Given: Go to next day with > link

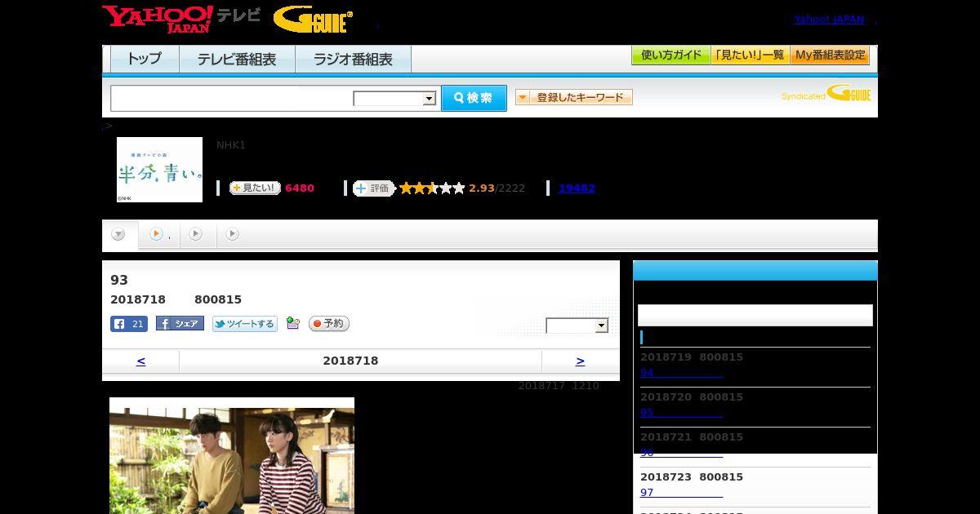Looking at the screenshot, I should (580, 361).
